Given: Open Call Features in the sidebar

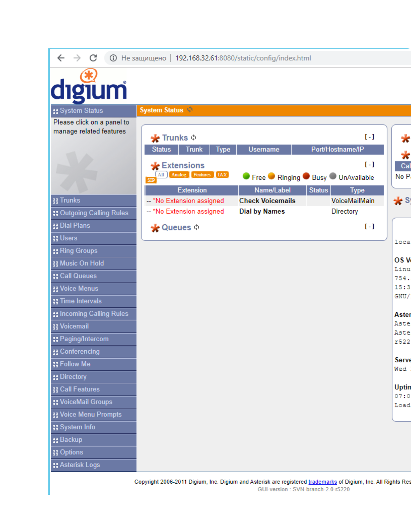Looking at the screenshot, I should pos(94,389).
